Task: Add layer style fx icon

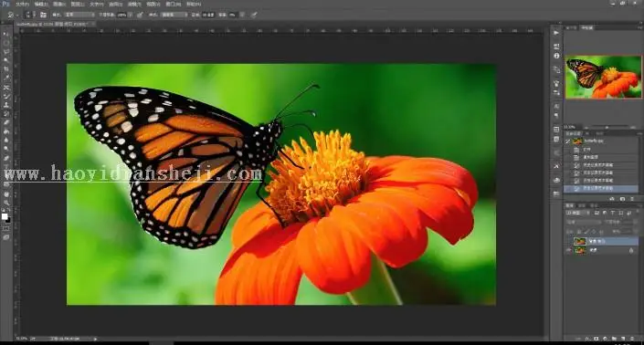Action: [x=587, y=339]
